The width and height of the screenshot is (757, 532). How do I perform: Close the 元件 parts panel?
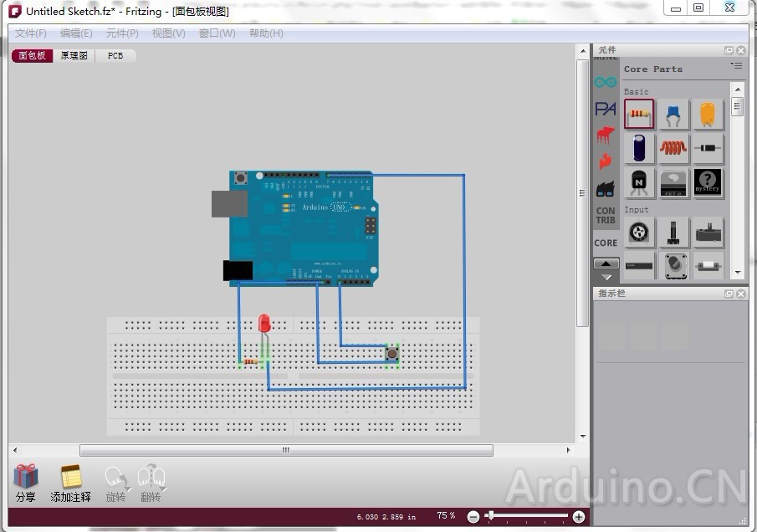[740, 50]
